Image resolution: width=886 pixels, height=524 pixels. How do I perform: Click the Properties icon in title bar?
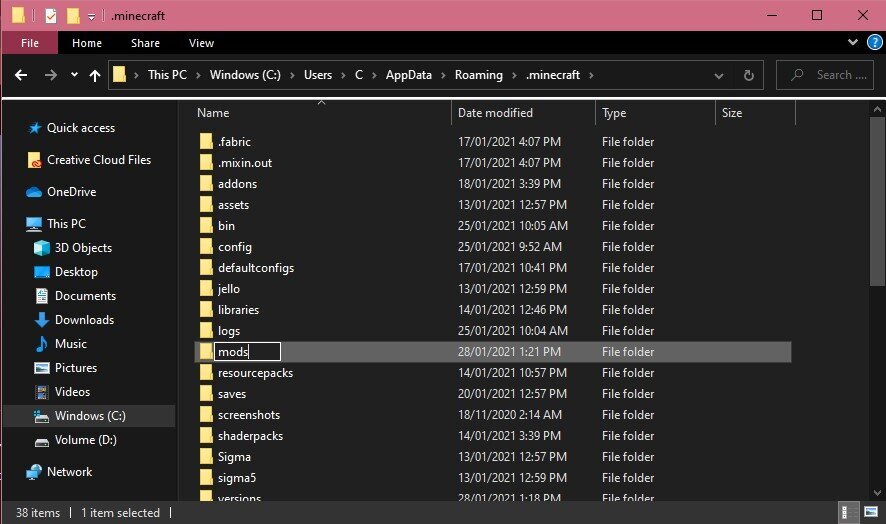pyautogui.click(x=51, y=16)
